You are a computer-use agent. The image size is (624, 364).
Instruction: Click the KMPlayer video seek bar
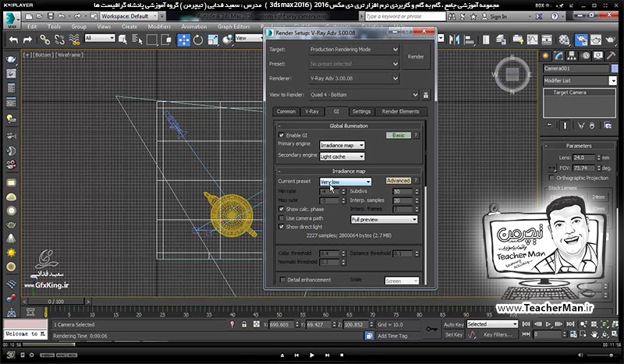click(312, 345)
